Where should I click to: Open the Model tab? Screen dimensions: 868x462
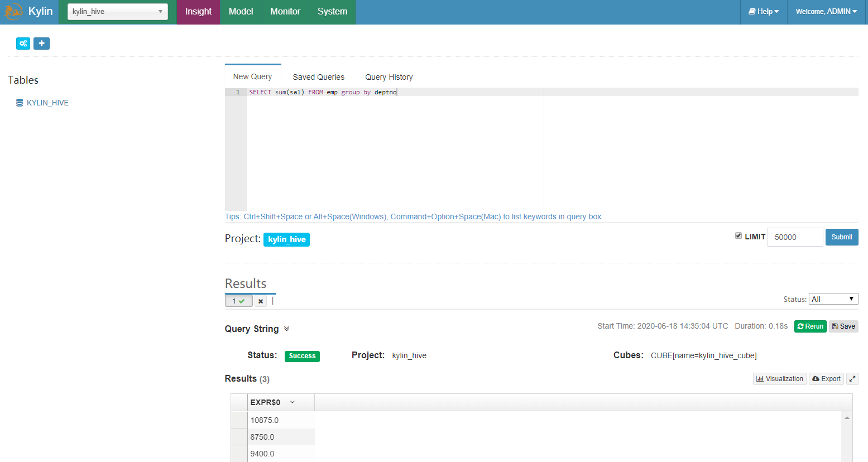click(x=241, y=12)
